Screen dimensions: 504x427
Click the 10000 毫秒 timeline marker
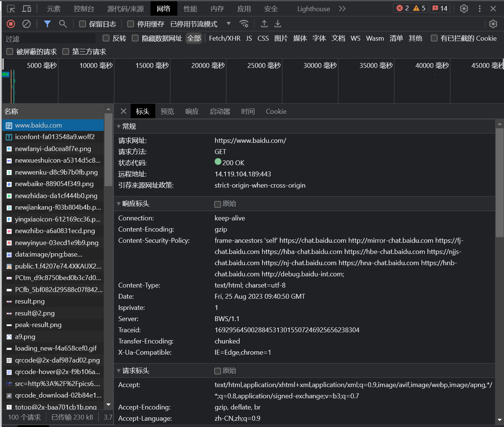click(x=96, y=66)
